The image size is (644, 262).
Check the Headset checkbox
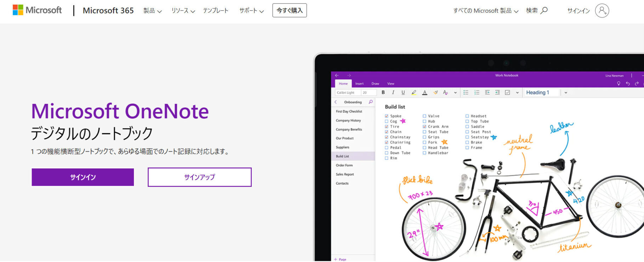point(467,116)
